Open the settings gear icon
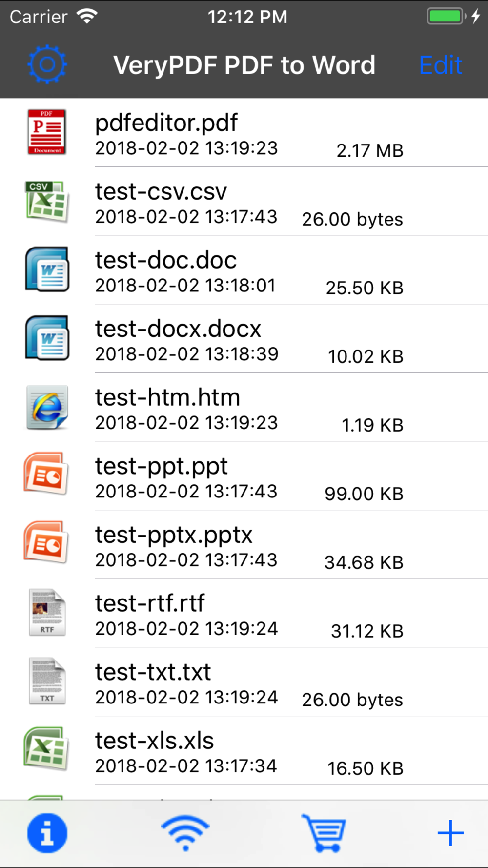 point(47,64)
